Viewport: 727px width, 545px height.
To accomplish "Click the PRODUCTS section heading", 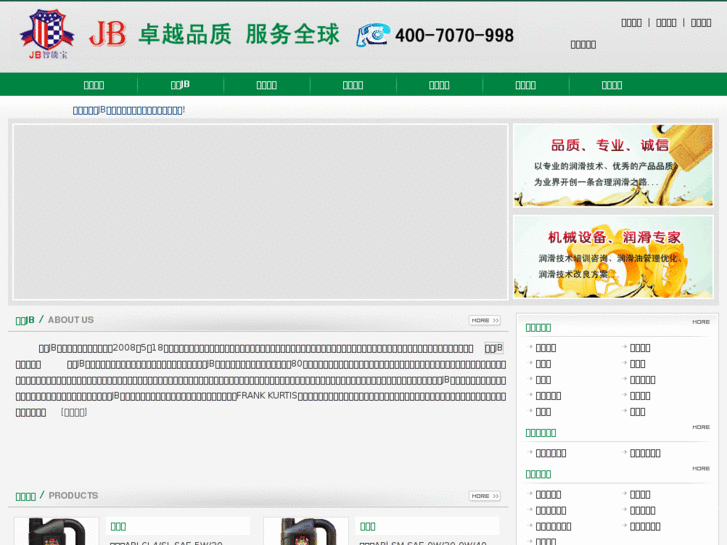I will coord(73,496).
